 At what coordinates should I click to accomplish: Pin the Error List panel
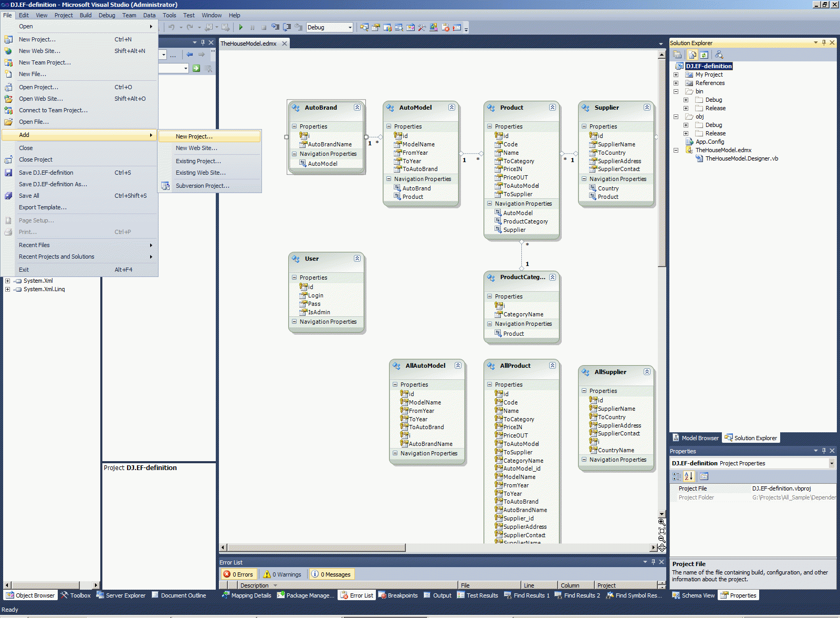point(653,562)
